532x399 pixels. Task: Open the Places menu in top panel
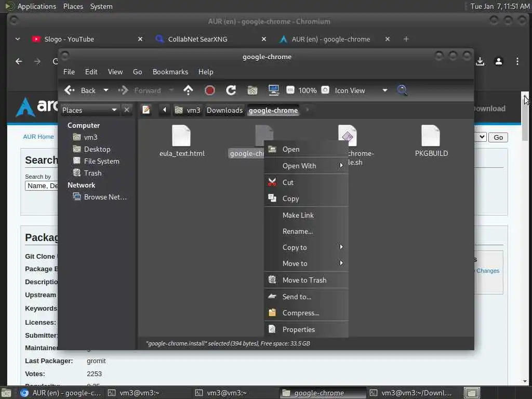pyautogui.click(x=73, y=6)
